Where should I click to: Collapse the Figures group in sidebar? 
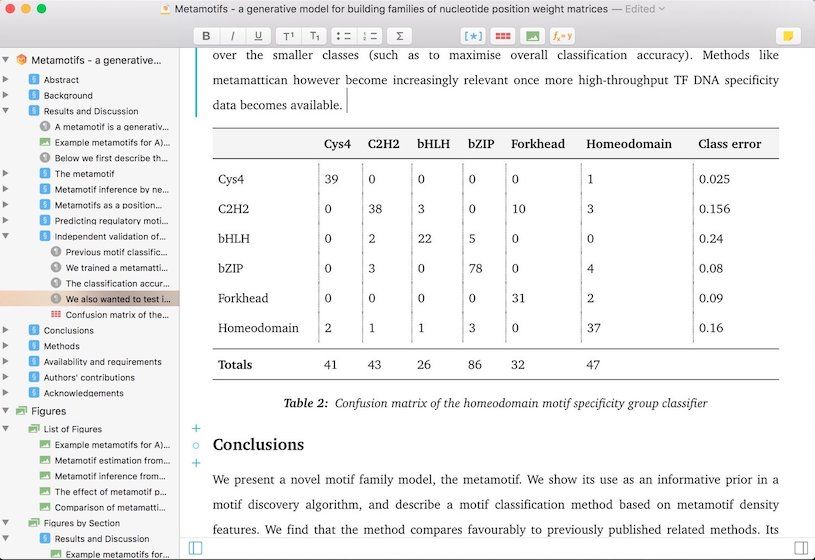pos(7,411)
